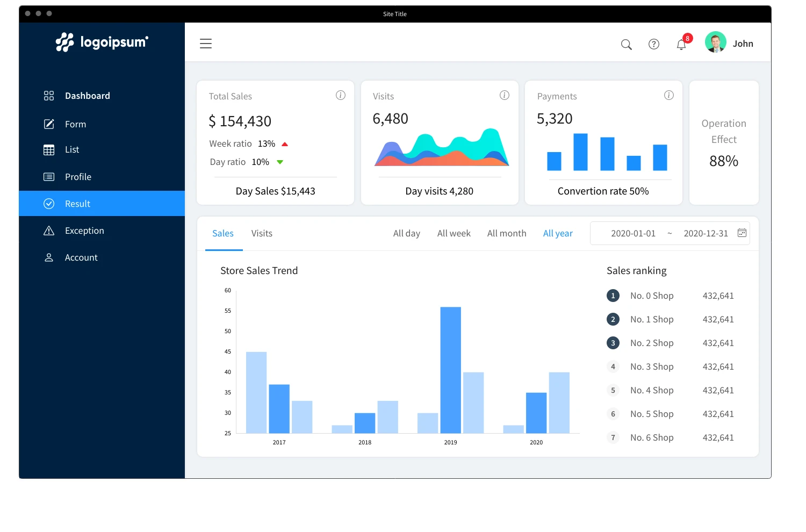The height and width of the screenshot is (532, 806).
Task: Select the All year filter
Action: point(558,233)
